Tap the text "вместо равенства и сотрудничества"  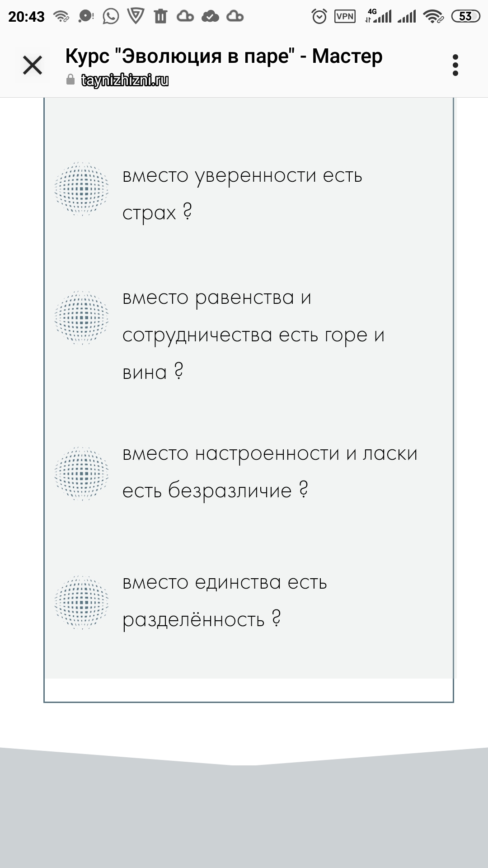click(253, 335)
